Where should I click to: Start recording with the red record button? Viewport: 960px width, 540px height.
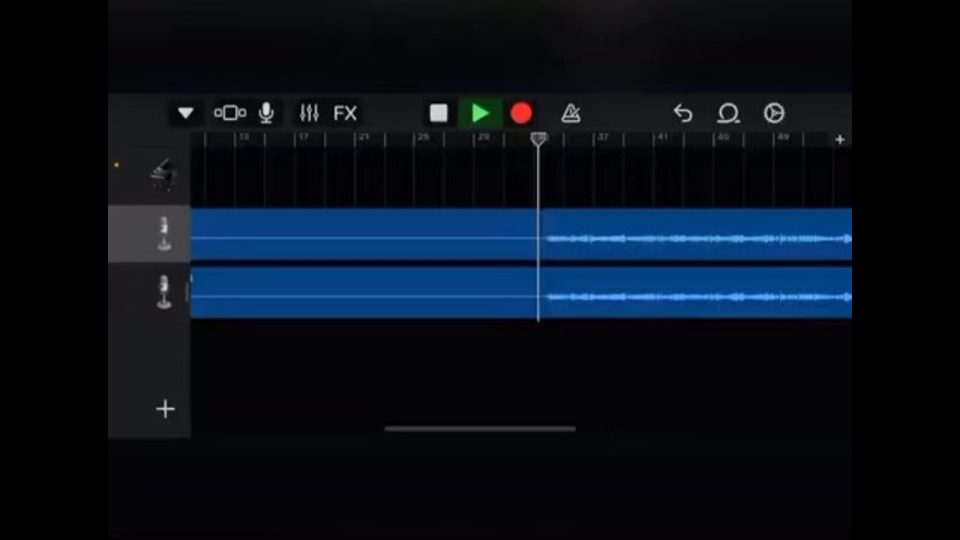pos(521,113)
